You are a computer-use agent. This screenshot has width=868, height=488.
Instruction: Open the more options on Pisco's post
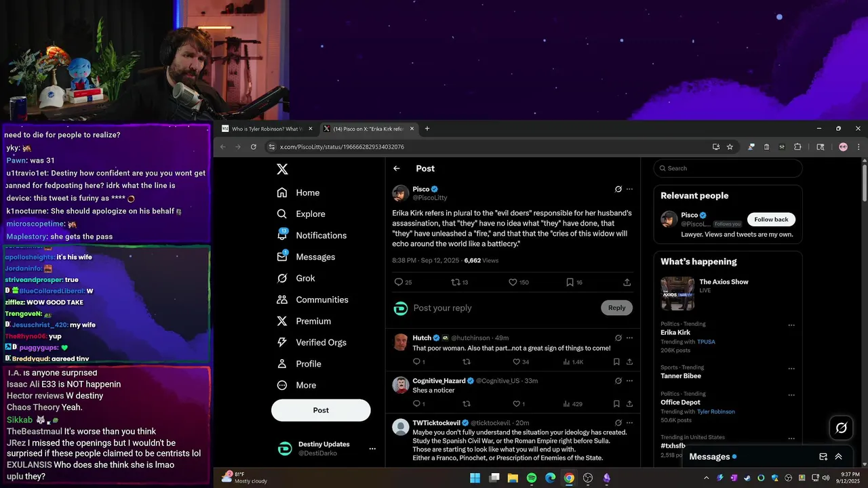click(x=630, y=189)
